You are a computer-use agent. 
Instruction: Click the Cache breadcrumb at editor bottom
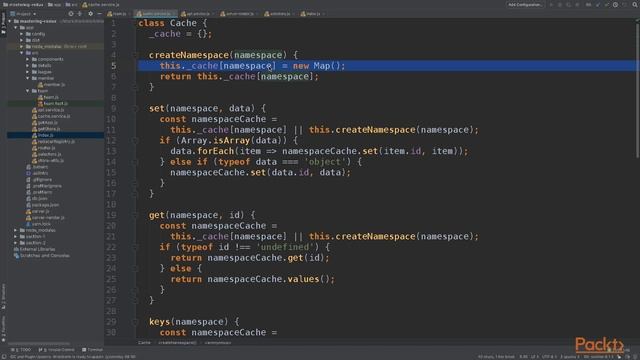point(144,343)
